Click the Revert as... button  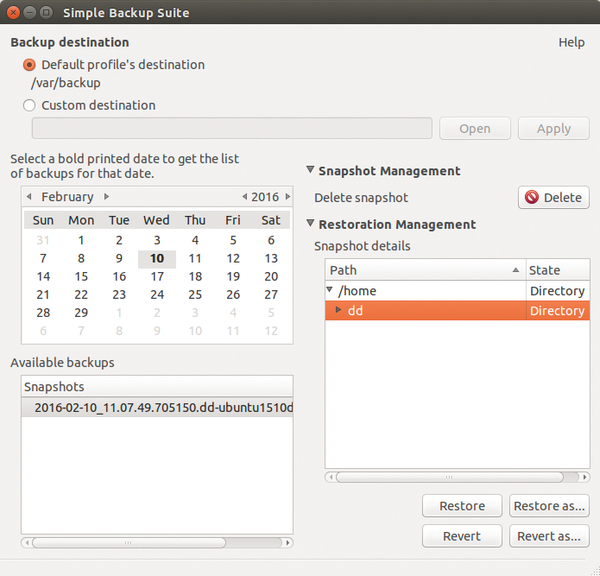(x=549, y=536)
